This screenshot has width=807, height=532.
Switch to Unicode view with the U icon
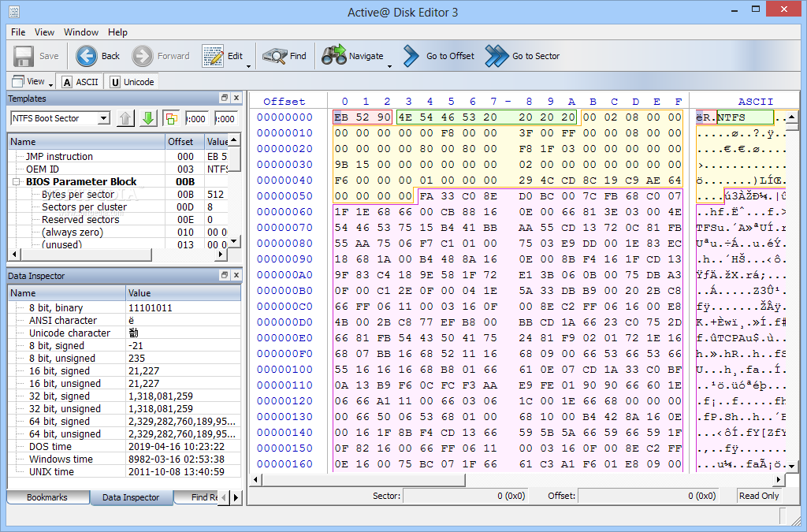point(115,82)
